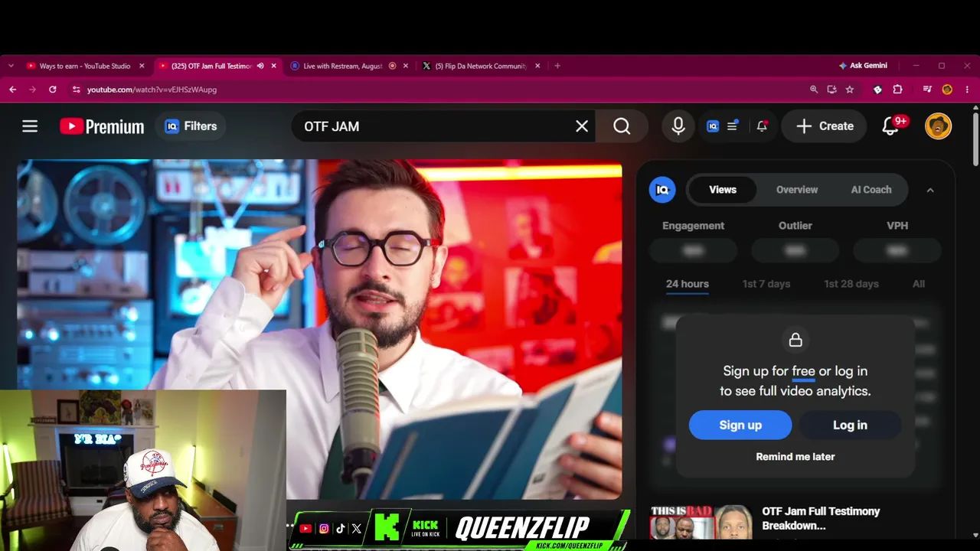This screenshot has width=980, height=551.
Task: Close the Flip Da Network Community tab
Action: pyautogui.click(x=537, y=66)
